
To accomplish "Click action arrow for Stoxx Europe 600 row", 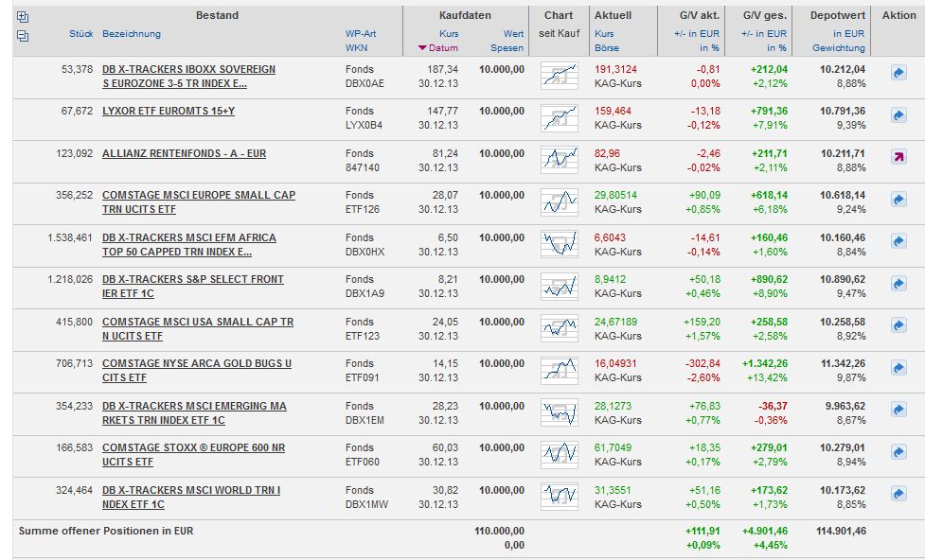I will [x=898, y=453].
